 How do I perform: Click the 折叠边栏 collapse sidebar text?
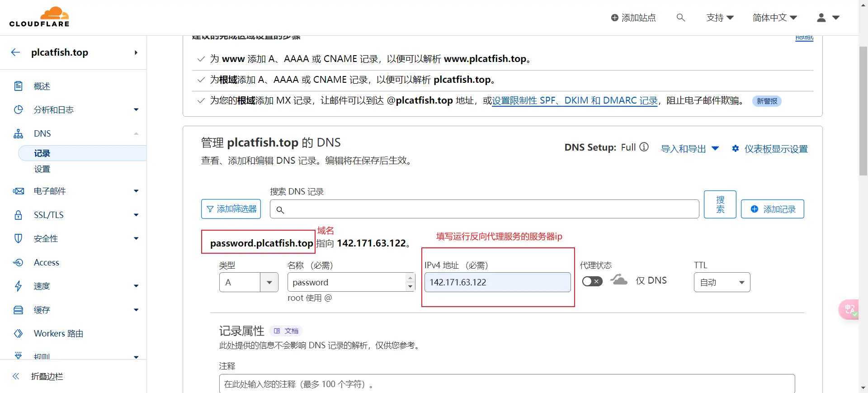coord(47,376)
